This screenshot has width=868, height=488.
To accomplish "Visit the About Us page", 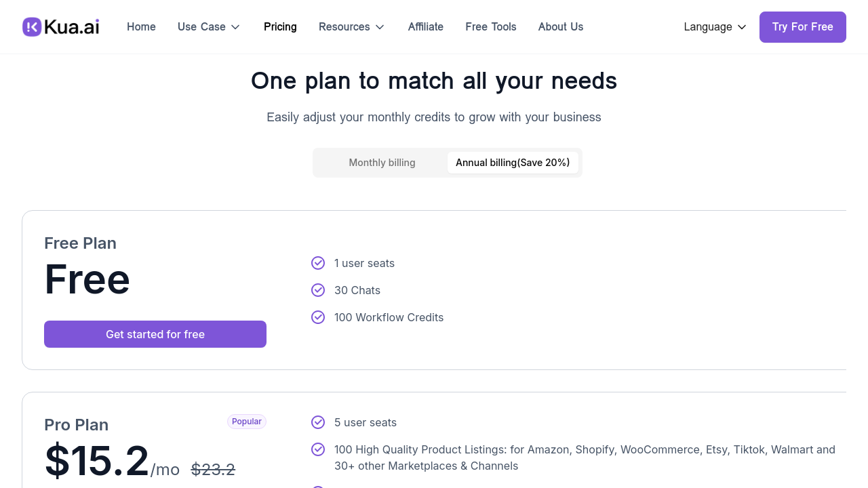I will 561,27.
